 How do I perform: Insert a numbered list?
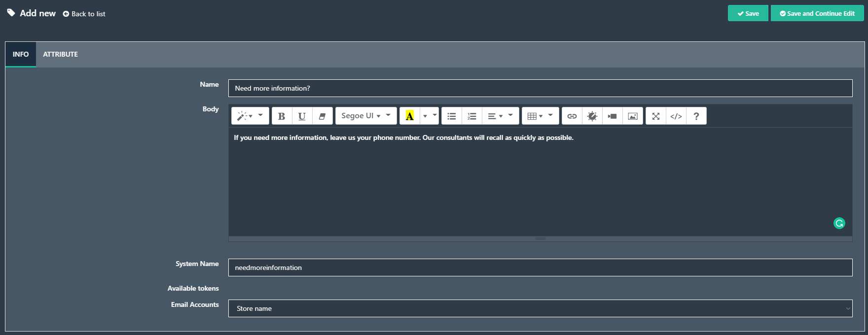click(x=471, y=116)
